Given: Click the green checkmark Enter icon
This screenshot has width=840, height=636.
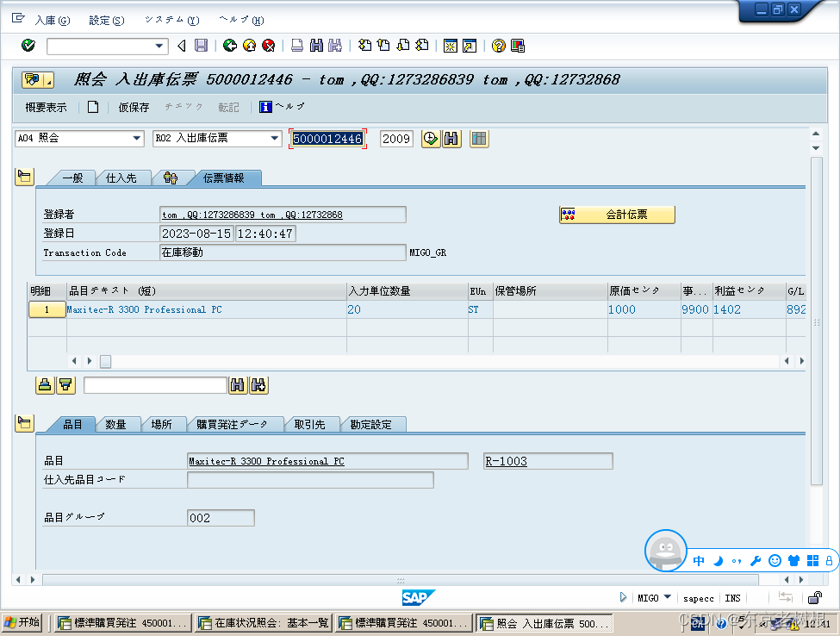Looking at the screenshot, I should point(28,46).
